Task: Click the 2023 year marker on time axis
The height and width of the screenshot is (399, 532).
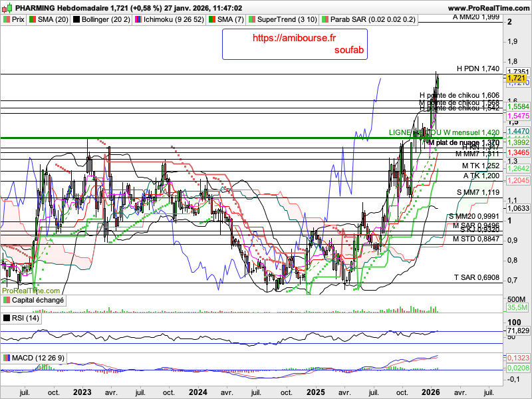Action: pos(82,392)
